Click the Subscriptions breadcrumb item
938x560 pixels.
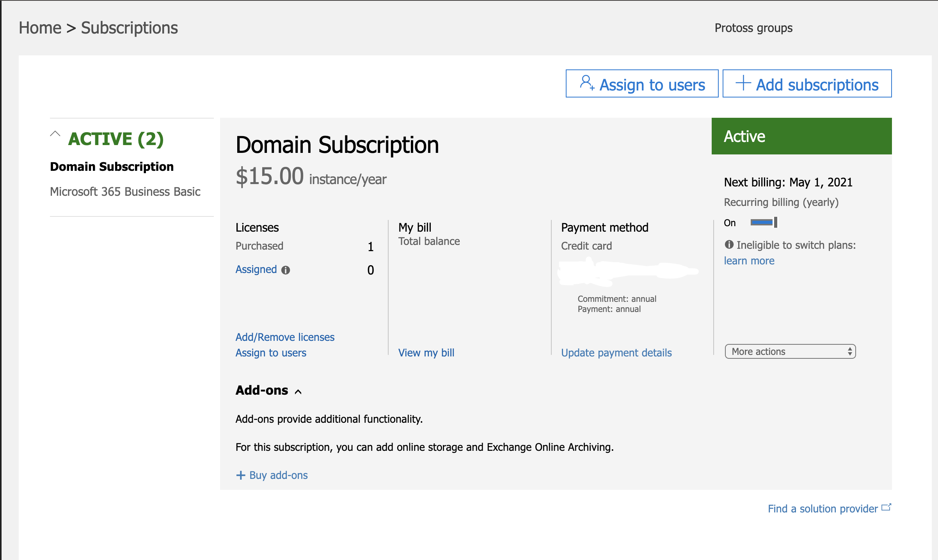tap(129, 28)
